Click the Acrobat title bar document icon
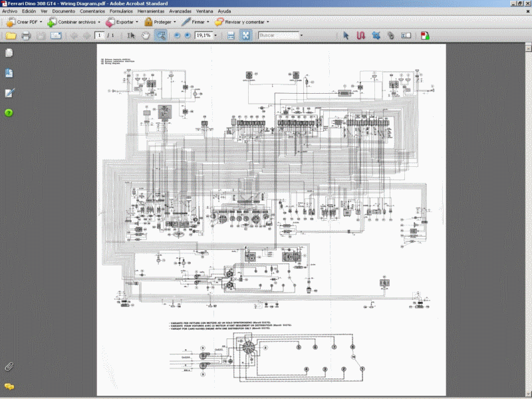532x399 pixels. coord(4,3)
